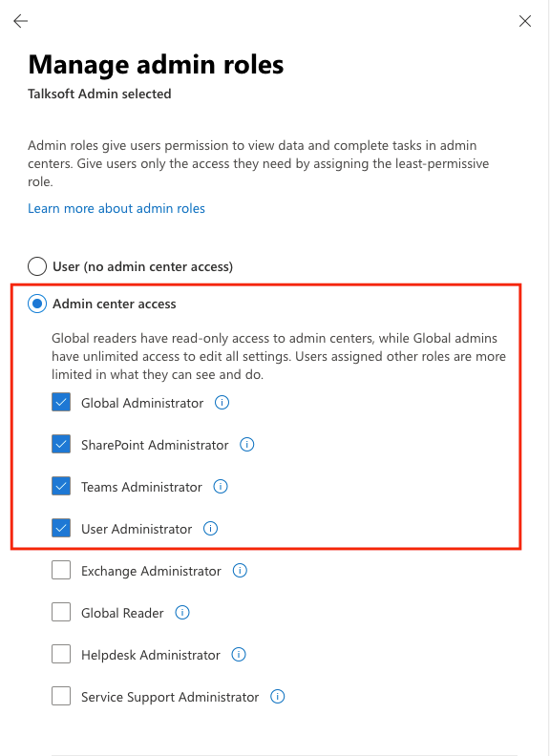Enable the Exchange Administrator checkbox
550x756 pixels.
click(61, 571)
